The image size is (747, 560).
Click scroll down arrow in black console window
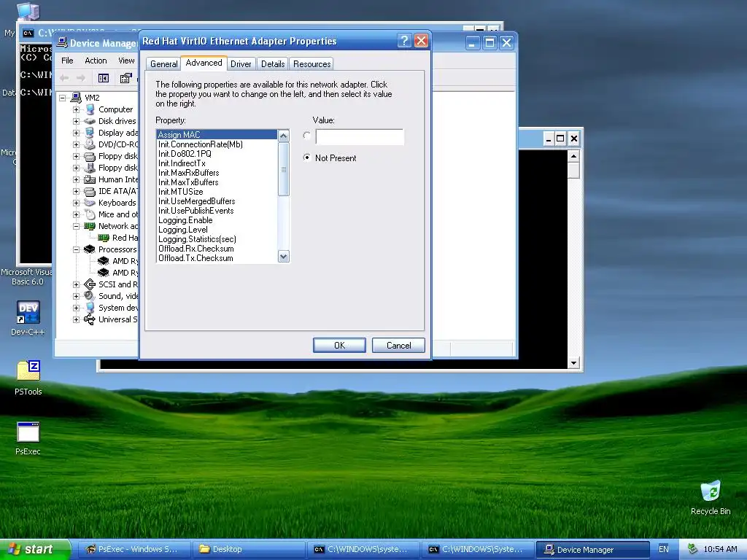pyautogui.click(x=573, y=363)
